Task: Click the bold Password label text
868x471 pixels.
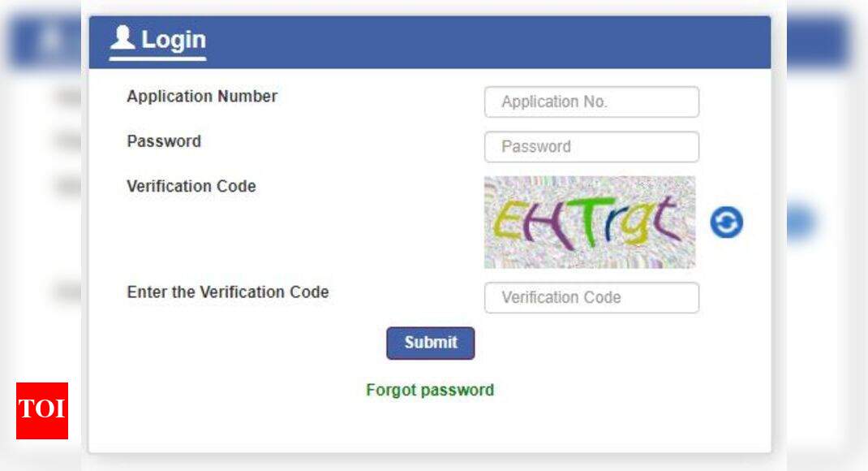Action: click(164, 141)
